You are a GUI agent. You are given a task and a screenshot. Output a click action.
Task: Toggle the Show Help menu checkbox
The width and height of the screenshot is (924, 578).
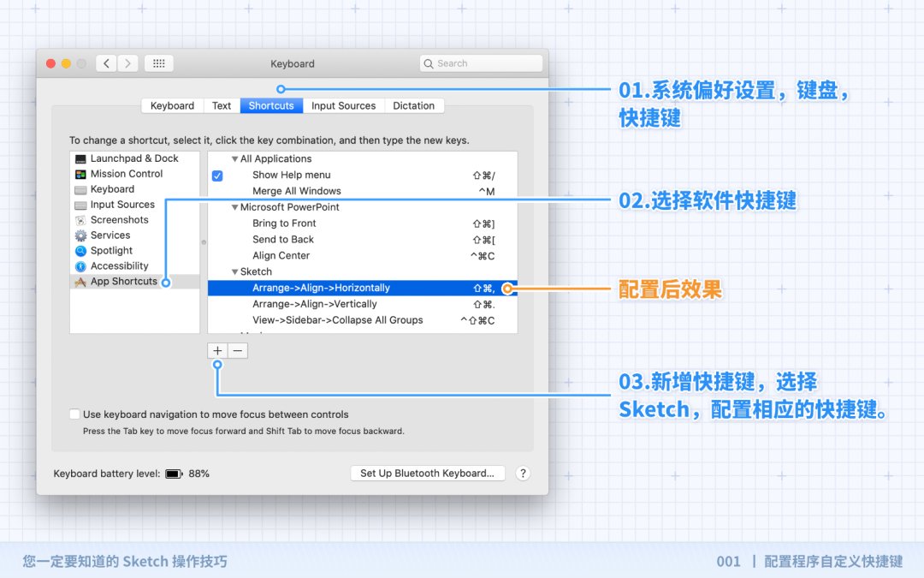217,176
